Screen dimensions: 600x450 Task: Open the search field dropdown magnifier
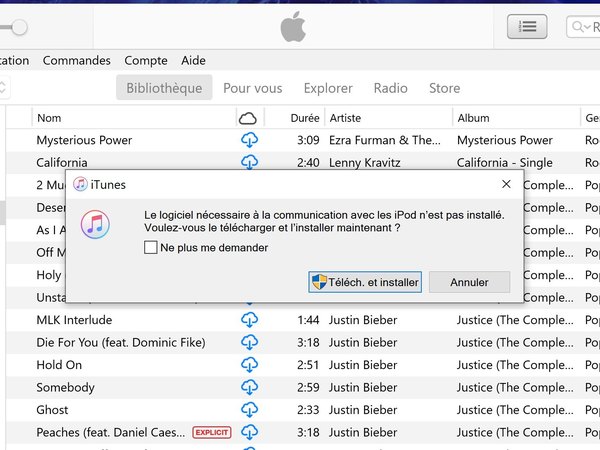click(580, 27)
